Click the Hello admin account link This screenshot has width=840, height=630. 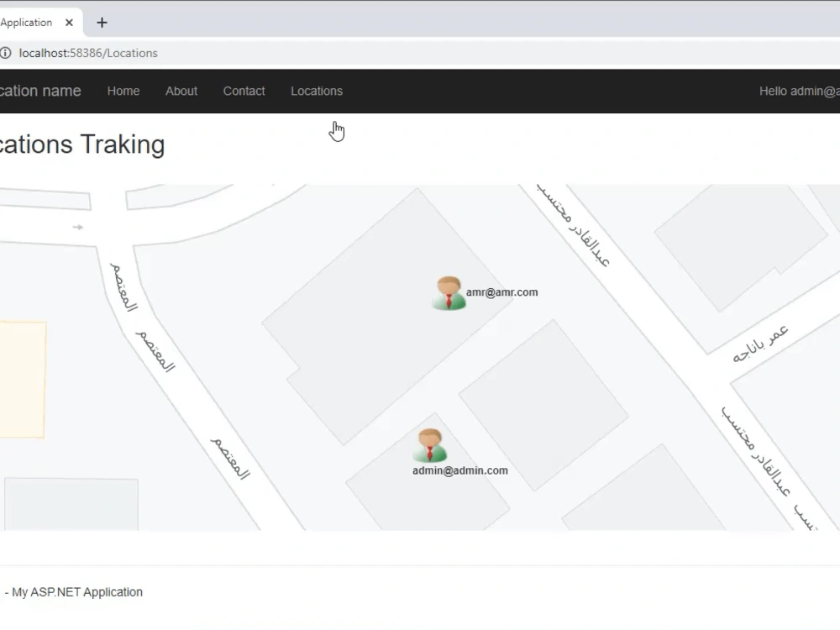point(800,91)
